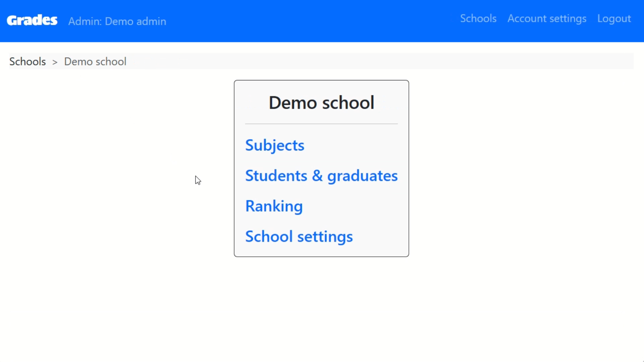The height and width of the screenshot is (362, 644).
Task: Click the word 'graduates' in the card
Action: 362,176
